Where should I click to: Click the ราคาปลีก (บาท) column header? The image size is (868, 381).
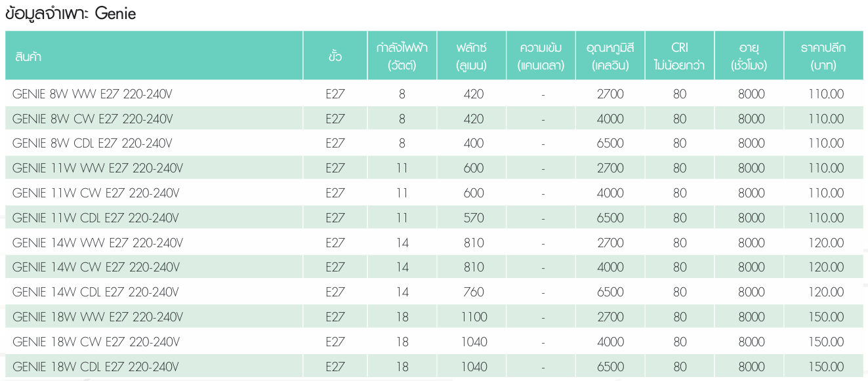coord(823,56)
